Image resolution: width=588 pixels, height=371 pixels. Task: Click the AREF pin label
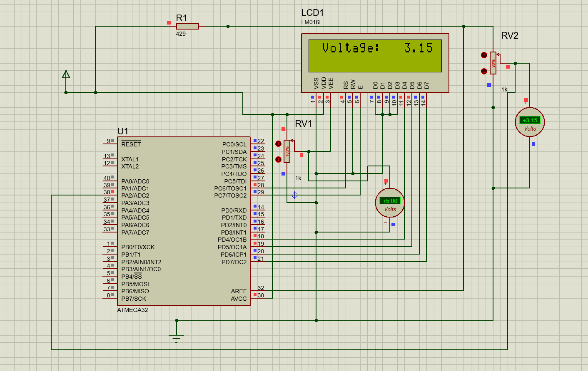pos(239,291)
